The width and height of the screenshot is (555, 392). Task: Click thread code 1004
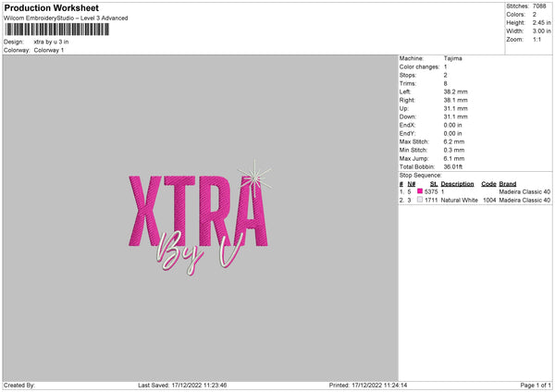(x=489, y=201)
